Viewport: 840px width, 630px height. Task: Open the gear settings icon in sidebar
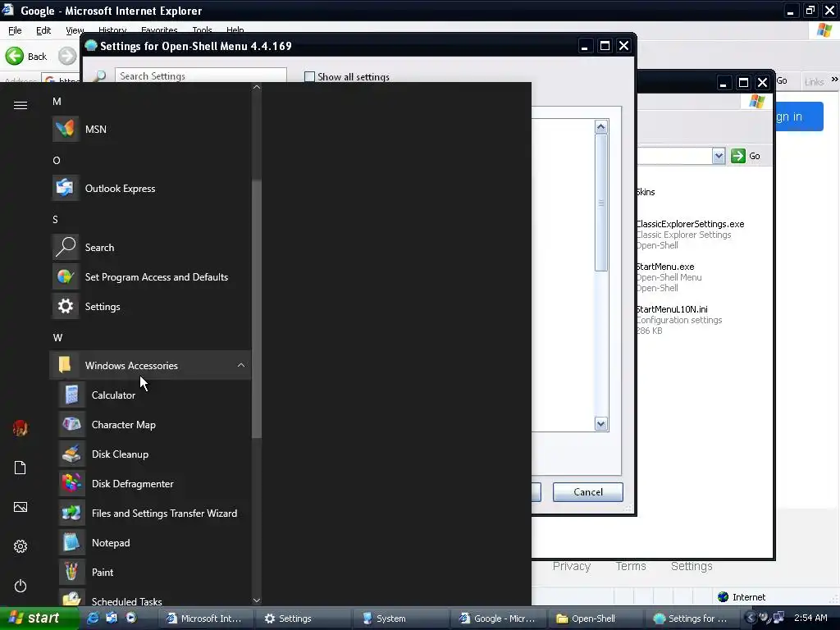(x=21, y=546)
